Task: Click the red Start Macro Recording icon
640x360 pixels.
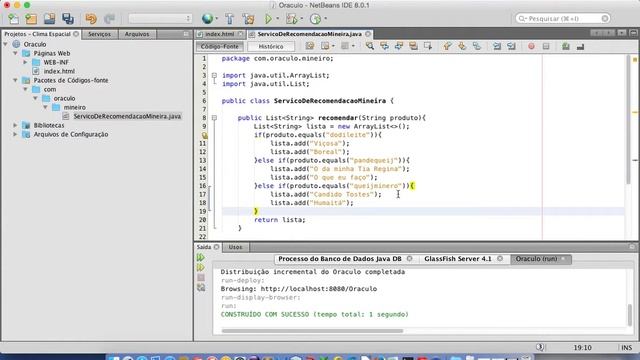Action: (531, 47)
